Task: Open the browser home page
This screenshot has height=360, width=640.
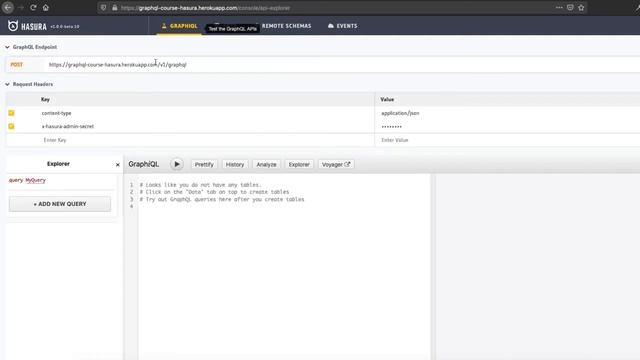Action: [x=46, y=7]
